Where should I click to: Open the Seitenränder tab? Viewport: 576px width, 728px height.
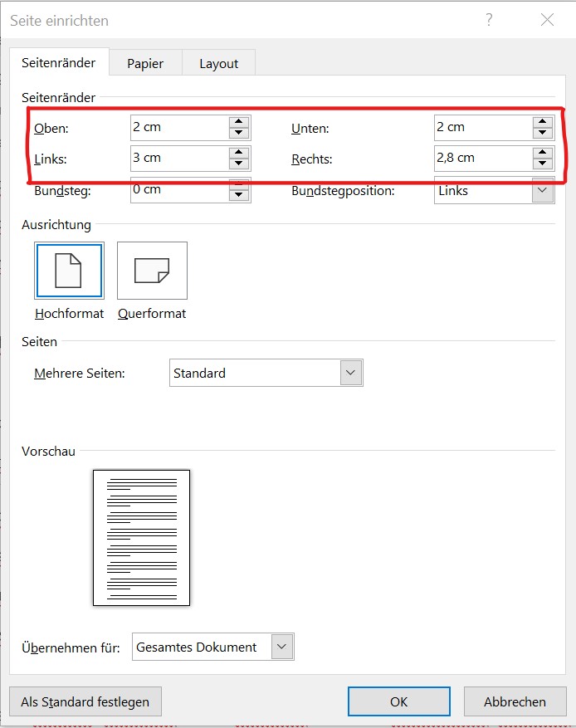(x=59, y=62)
